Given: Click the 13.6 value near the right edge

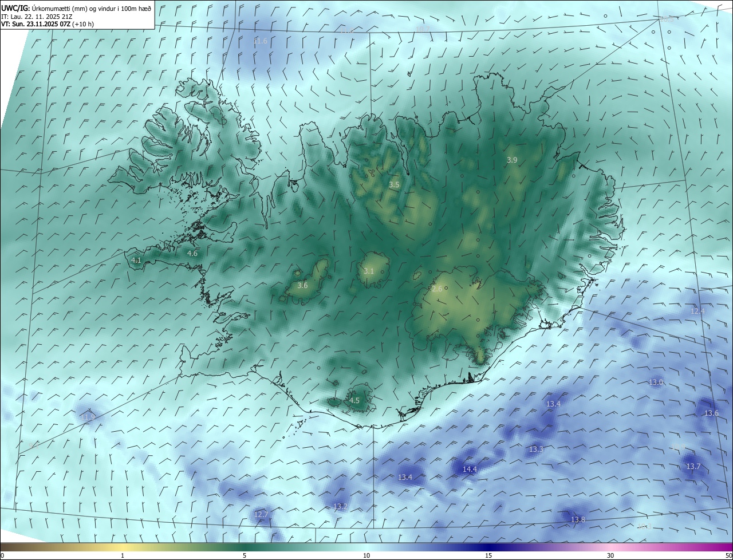Looking at the screenshot, I should [x=711, y=413].
